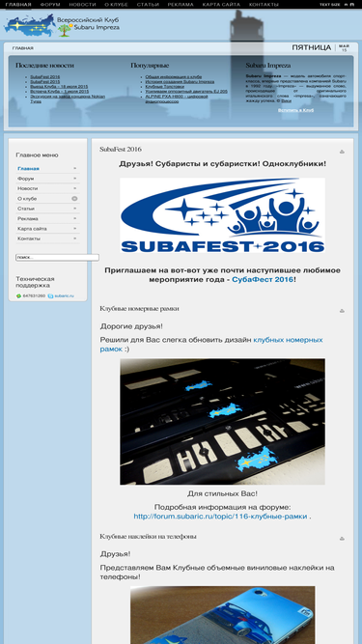362x644 pixels.
Task: Open ФОРУМ in the top navigation bar
Action: pos(50,5)
